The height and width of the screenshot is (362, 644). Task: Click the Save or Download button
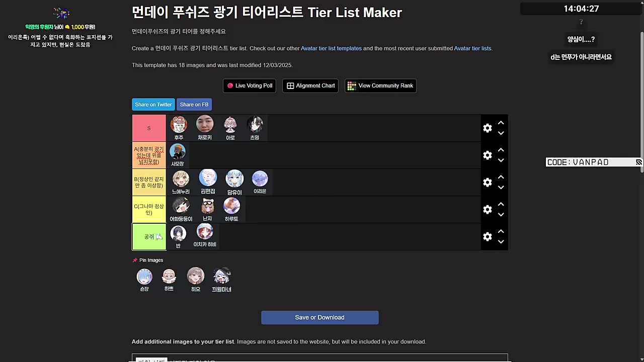319,317
